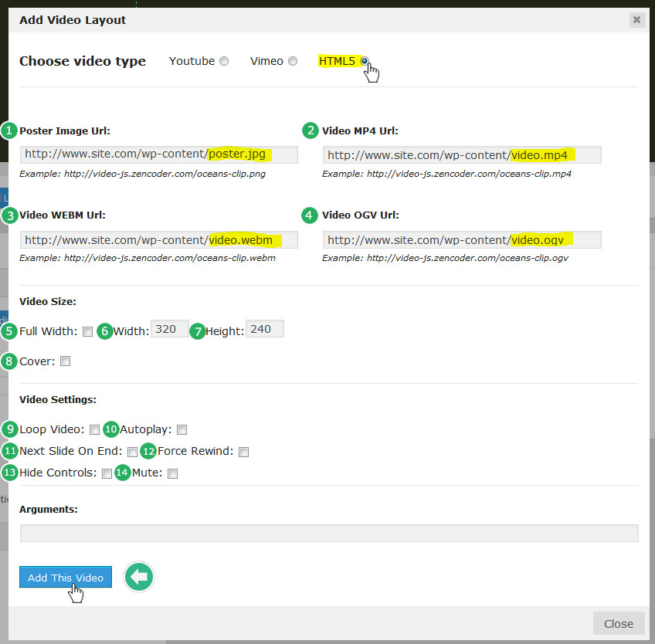
Task: Tick the Cover checkbox
Action: point(66,361)
